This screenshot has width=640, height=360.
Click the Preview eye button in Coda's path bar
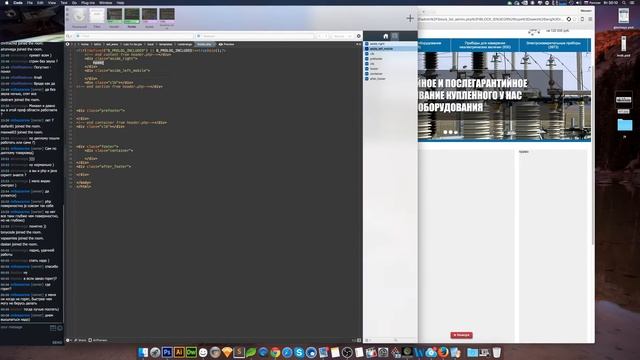click(227, 44)
